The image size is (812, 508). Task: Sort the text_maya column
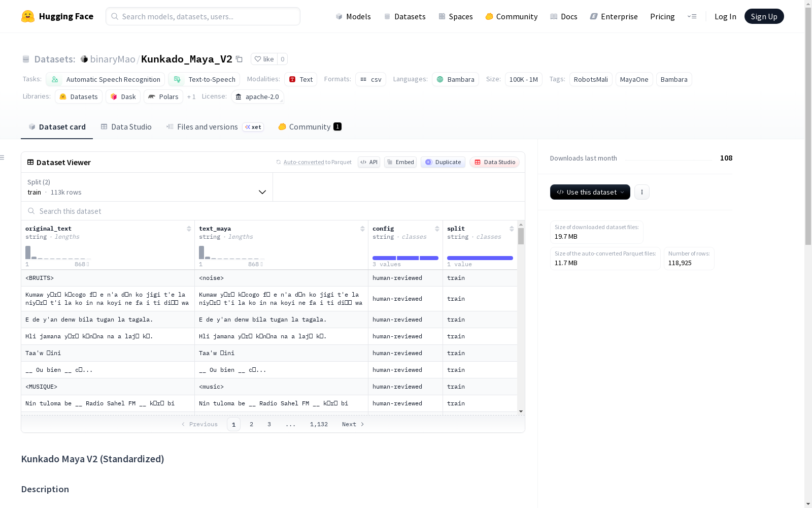[362, 229]
